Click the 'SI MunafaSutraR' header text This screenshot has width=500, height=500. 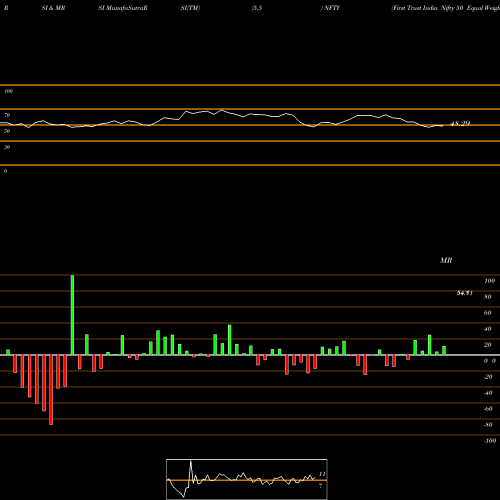[123, 8]
